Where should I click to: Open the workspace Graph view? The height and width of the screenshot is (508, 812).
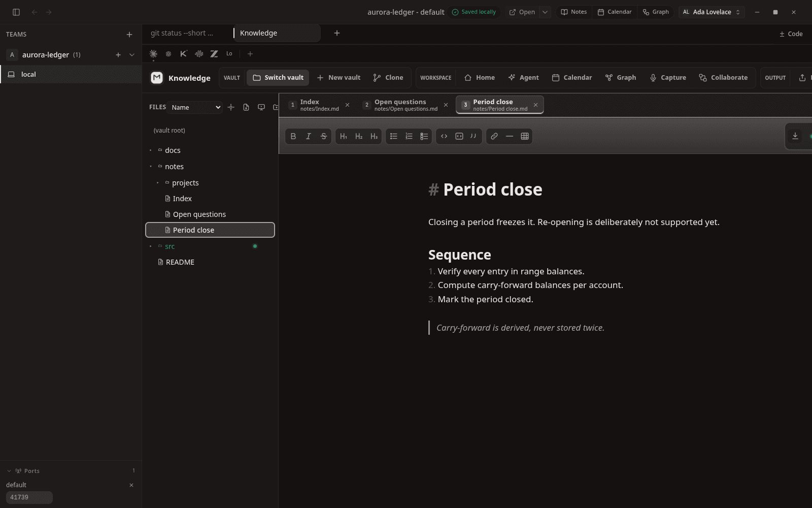[621, 78]
